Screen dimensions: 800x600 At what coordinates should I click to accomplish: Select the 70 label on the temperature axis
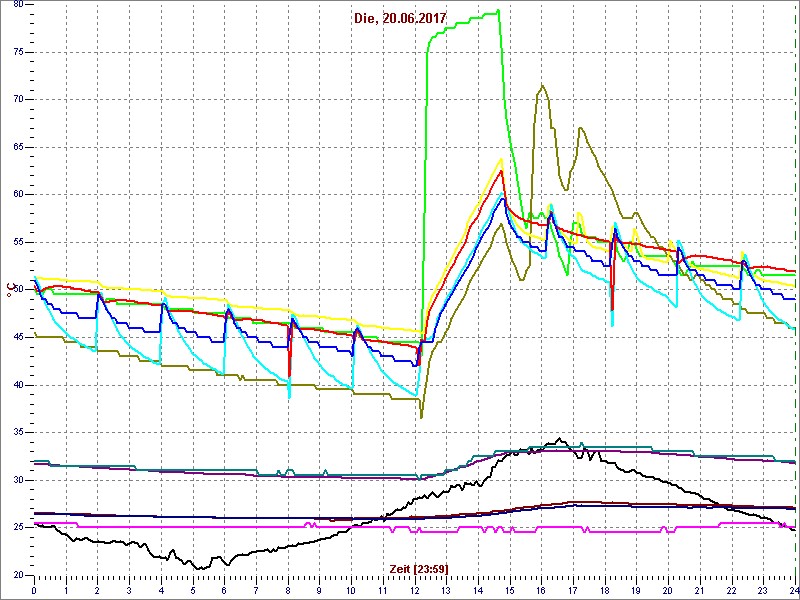pos(17,99)
